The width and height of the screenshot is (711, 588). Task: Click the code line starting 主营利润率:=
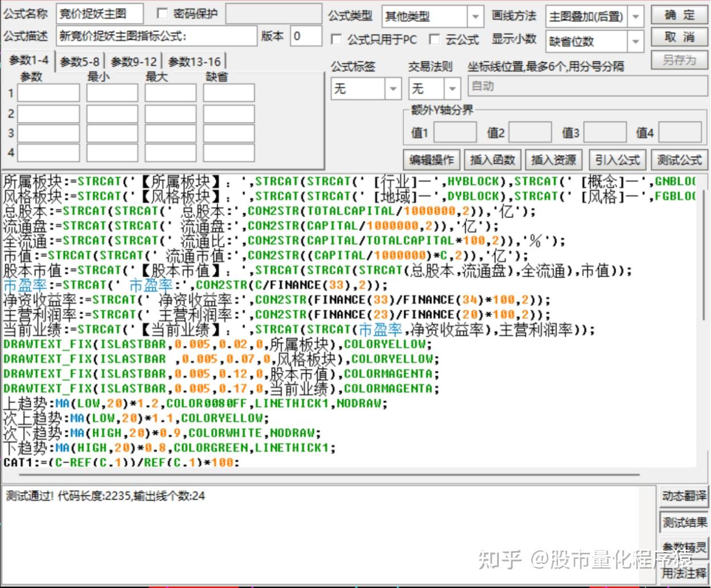tap(277, 315)
